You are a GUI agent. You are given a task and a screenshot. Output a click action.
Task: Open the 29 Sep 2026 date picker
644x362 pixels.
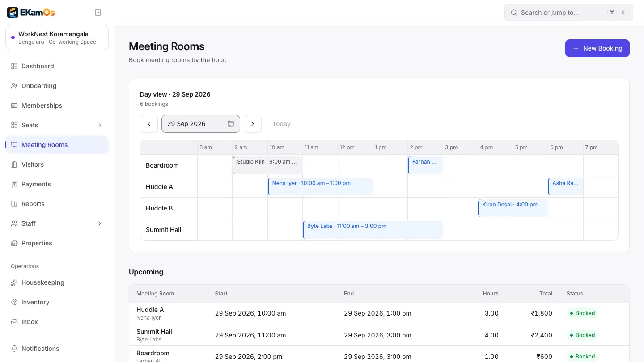point(201,124)
